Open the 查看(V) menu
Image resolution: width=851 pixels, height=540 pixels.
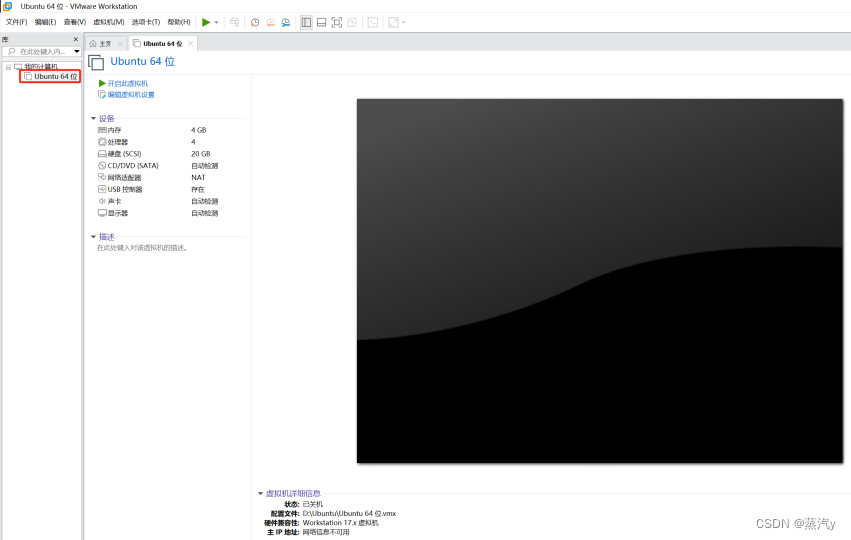coord(75,22)
